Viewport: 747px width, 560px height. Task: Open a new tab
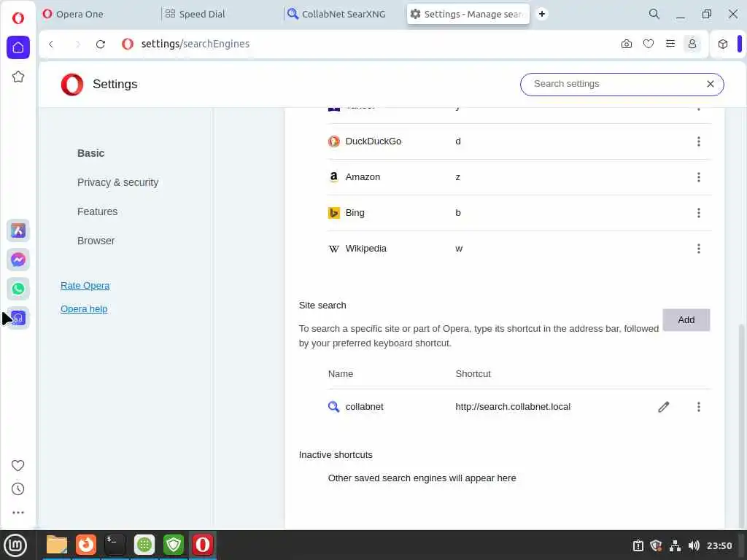click(542, 14)
